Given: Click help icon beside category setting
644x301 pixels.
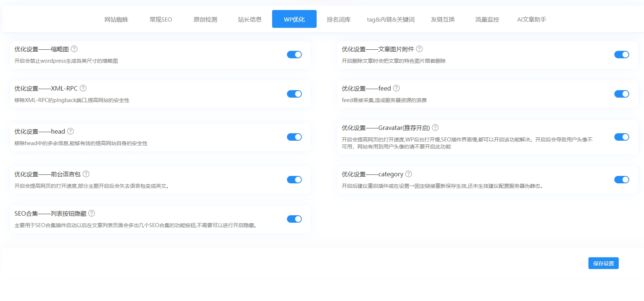Looking at the screenshot, I should tap(409, 174).
